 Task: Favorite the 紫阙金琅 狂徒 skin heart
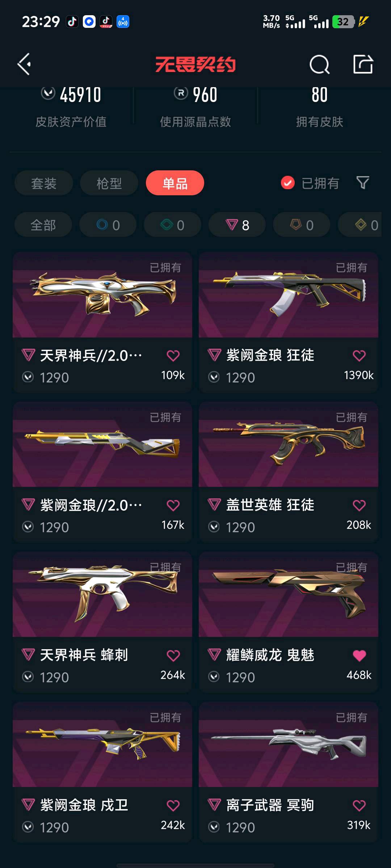coord(359,356)
